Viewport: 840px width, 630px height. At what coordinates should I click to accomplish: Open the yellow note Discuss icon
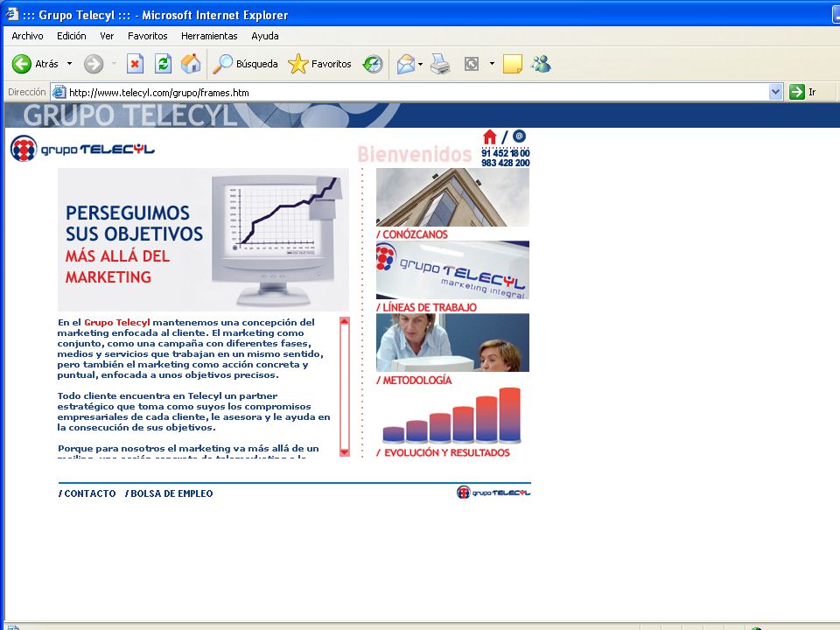(513, 64)
